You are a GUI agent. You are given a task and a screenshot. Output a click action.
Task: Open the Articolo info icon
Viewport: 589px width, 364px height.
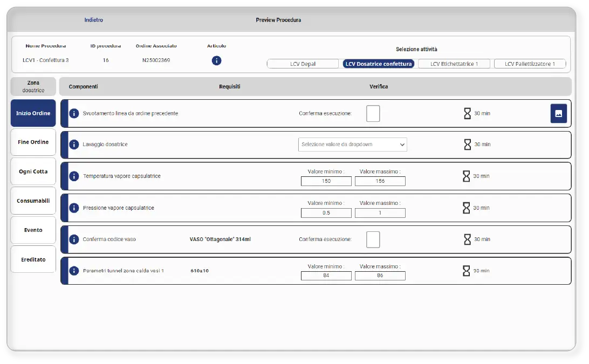point(216,60)
